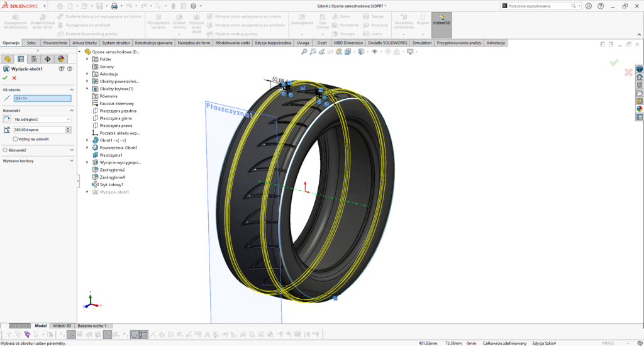Switch to the Dodatki SOLIDWORKS tab

pos(387,43)
